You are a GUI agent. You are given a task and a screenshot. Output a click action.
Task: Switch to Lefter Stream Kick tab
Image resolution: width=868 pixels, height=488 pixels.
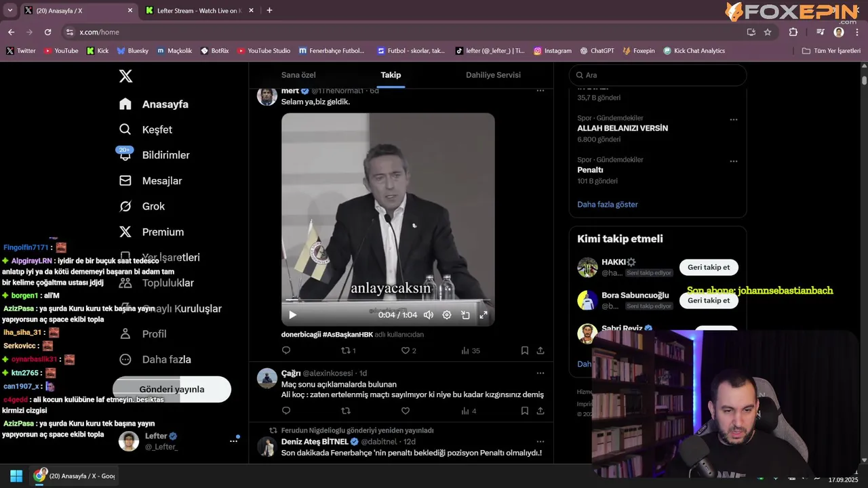click(199, 11)
